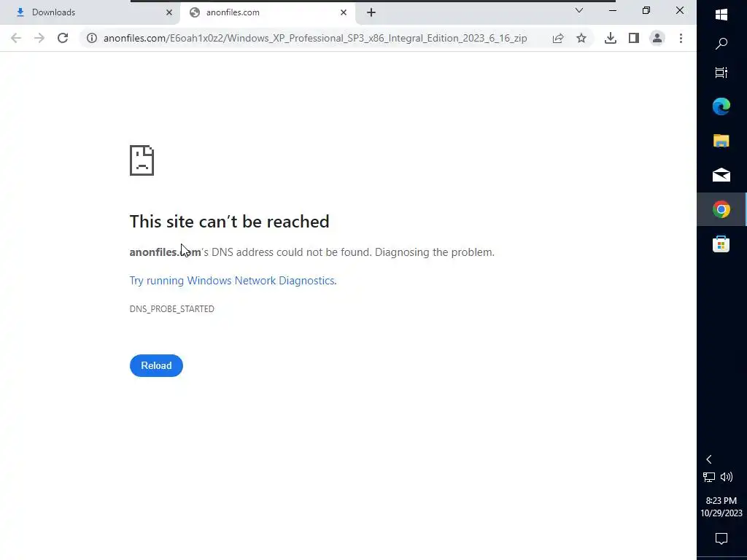Open Chrome three-dot menu

[681, 38]
